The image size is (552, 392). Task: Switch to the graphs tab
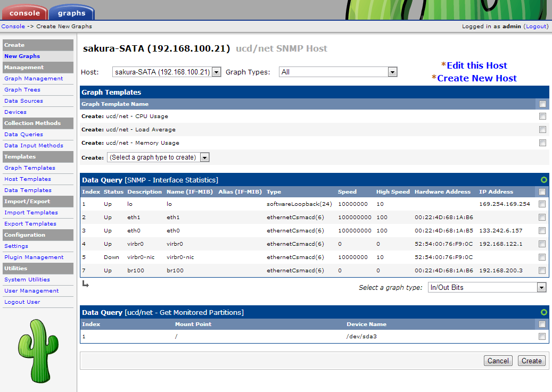(71, 12)
